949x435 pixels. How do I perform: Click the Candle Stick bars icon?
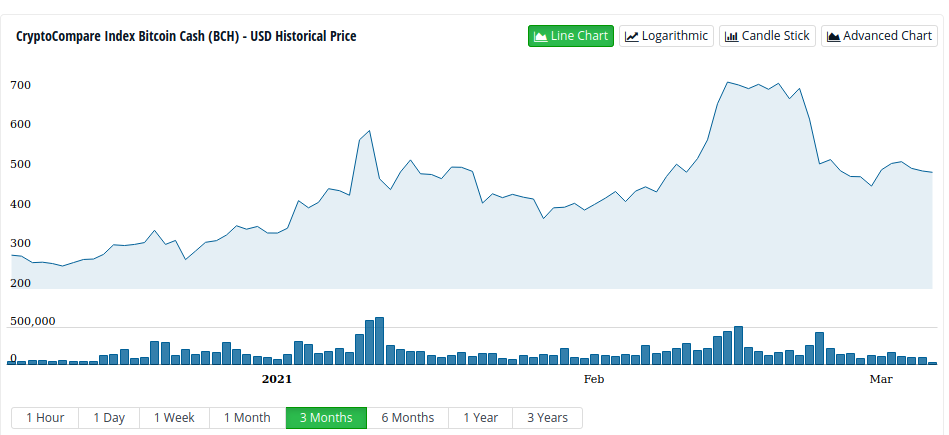coord(732,36)
